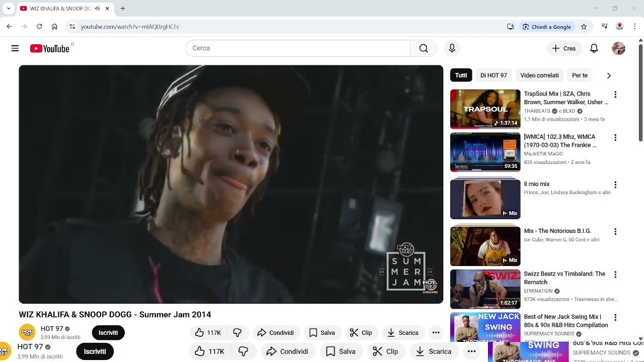Open the Notorious B.I.G. mix thumbnail

(x=485, y=246)
